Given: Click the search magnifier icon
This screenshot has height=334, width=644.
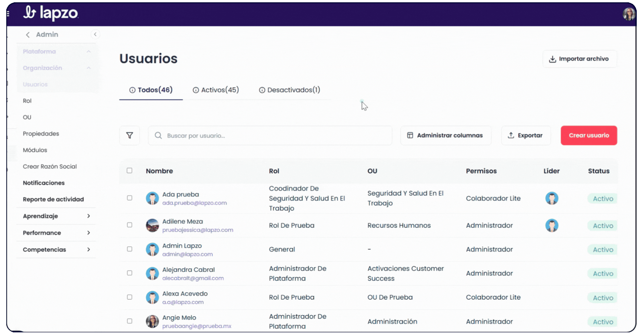Looking at the screenshot, I should [x=158, y=135].
